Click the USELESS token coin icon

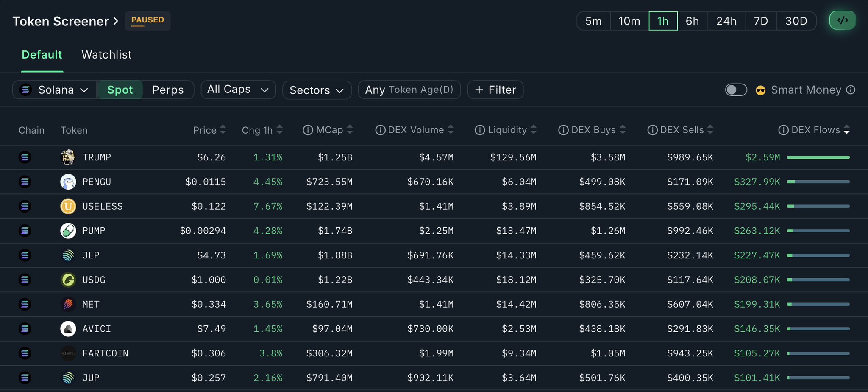(68, 206)
